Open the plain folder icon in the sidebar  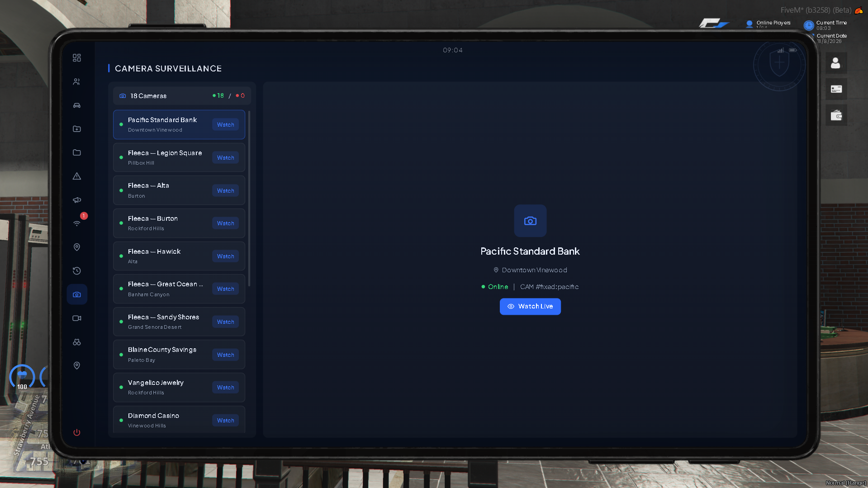pyautogui.click(x=77, y=152)
